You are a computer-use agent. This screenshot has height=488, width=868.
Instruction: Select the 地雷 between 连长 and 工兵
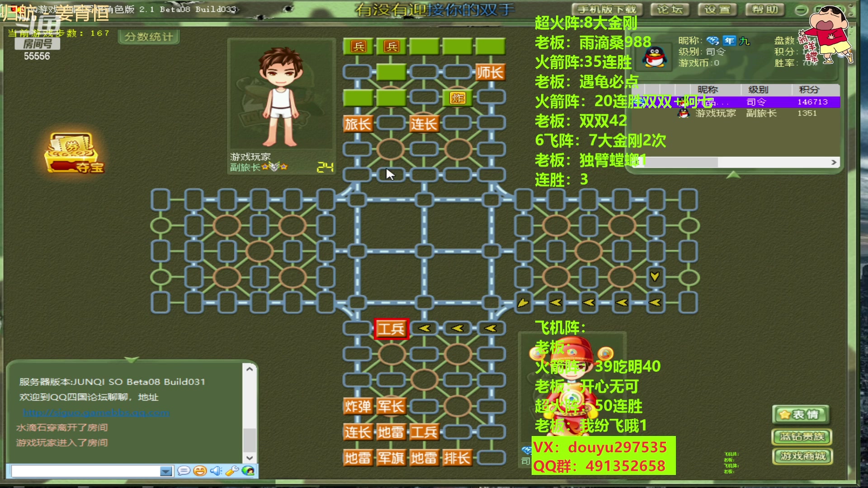tap(391, 432)
